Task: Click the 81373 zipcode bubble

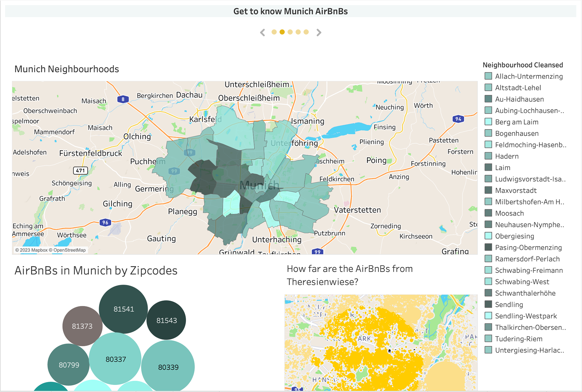Action: pyautogui.click(x=82, y=326)
